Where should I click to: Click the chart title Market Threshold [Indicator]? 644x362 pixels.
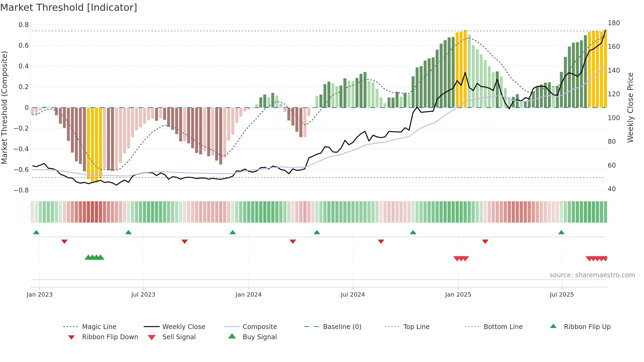[69, 8]
